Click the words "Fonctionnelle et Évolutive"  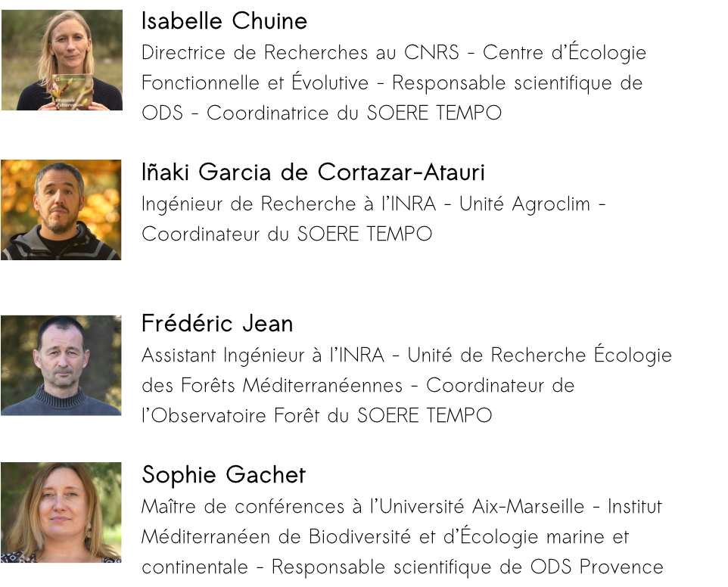click(255, 83)
